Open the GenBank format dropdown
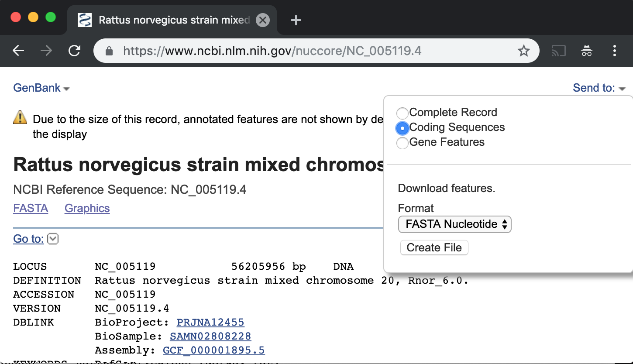The width and height of the screenshot is (633, 364). 41,88
